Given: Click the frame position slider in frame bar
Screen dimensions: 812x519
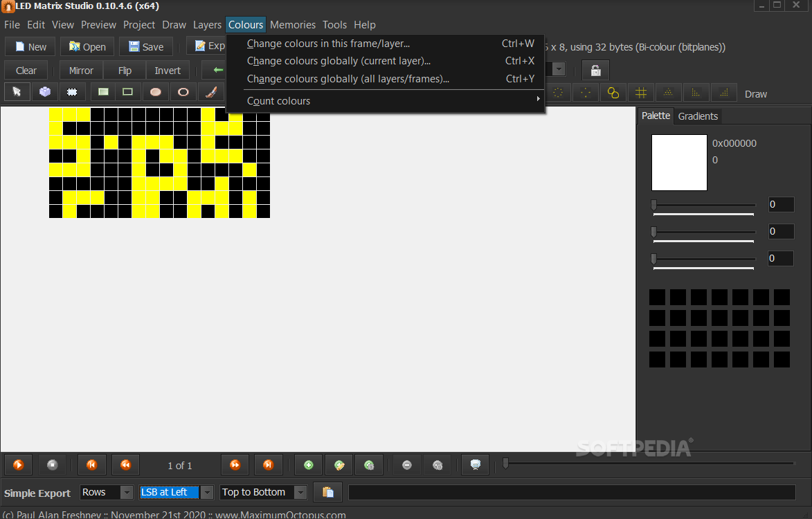Looking at the screenshot, I should coord(649,463).
